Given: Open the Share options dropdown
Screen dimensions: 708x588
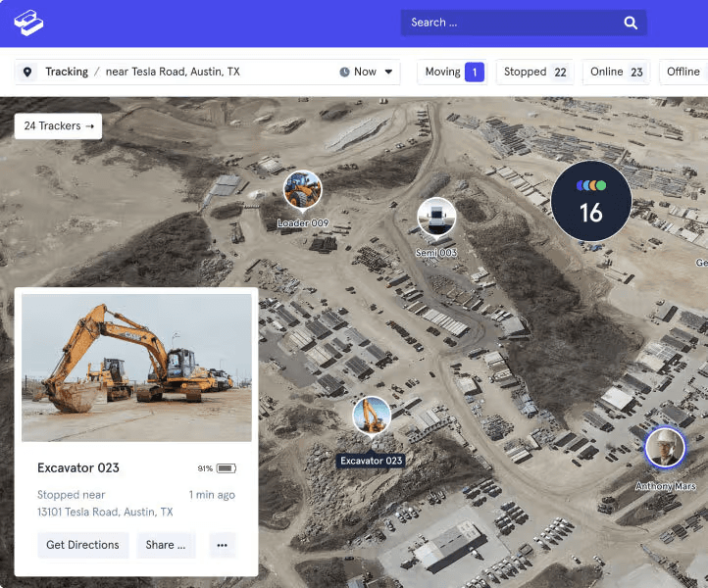Looking at the screenshot, I should point(166,545).
